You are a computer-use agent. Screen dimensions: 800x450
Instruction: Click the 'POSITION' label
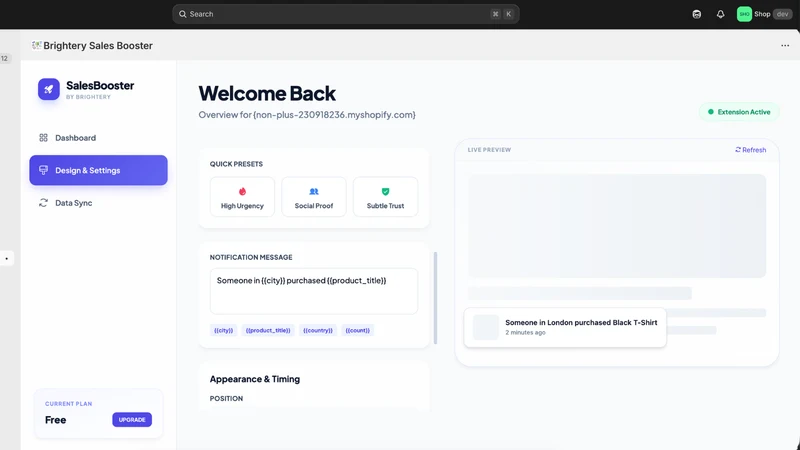(x=226, y=398)
